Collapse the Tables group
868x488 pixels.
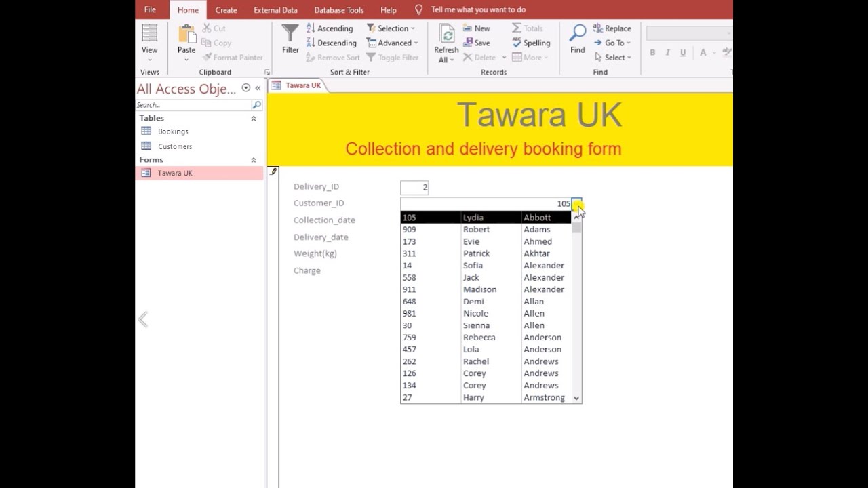(x=254, y=119)
